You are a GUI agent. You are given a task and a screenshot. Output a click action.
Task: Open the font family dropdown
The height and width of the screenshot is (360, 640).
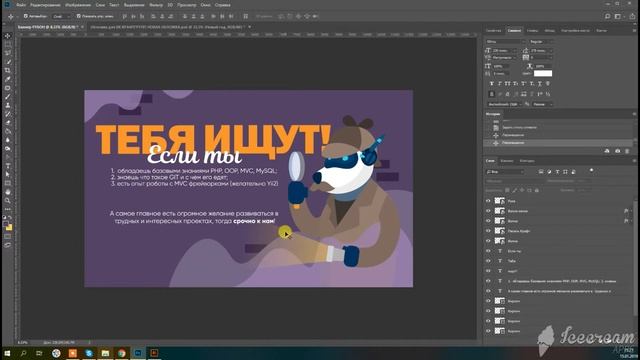coord(505,42)
